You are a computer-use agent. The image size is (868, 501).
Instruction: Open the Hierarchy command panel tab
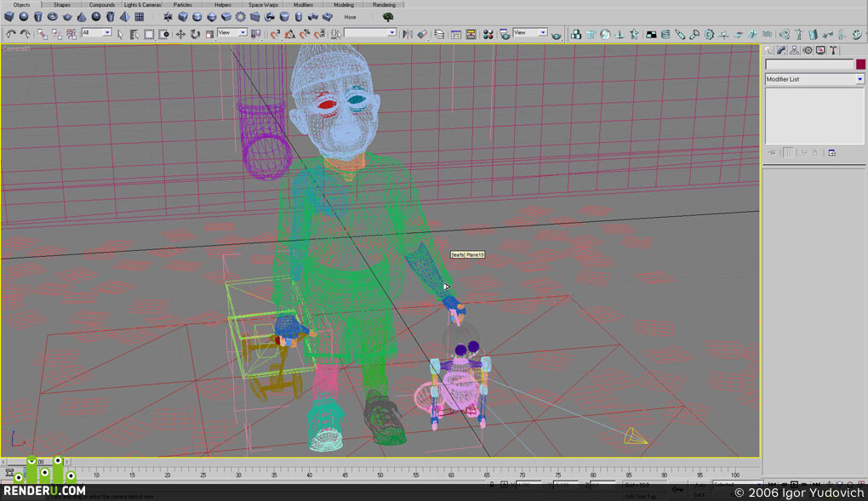(x=794, y=50)
